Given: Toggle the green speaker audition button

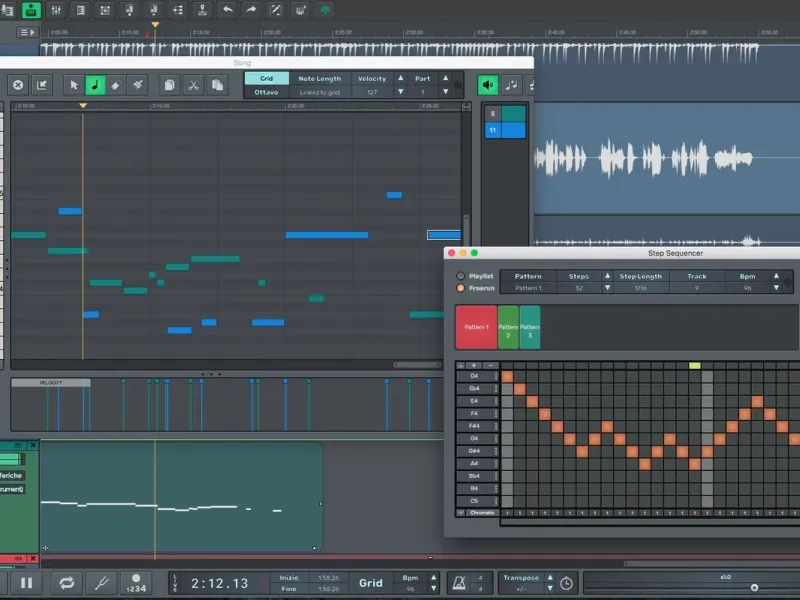Looking at the screenshot, I should (488, 85).
